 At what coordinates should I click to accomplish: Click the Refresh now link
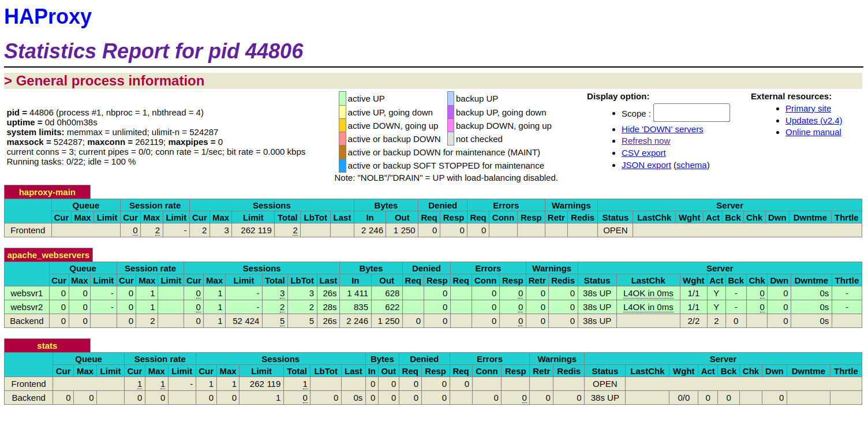pyautogui.click(x=646, y=141)
